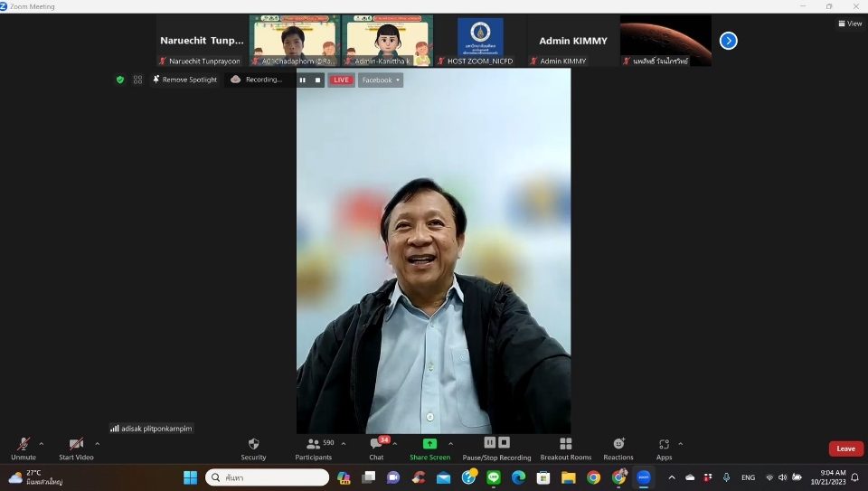Select Chadaphorn participant video thumbnail
This screenshot has height=491, width=868.
coord(295,41)
